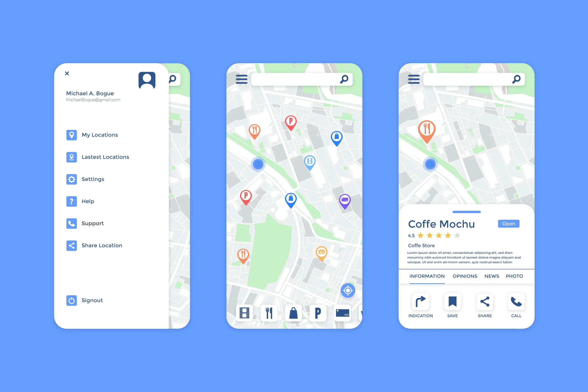The image size is (588, 392).
Task: Select the OPINIONS tab
Action: click(465, 276)
